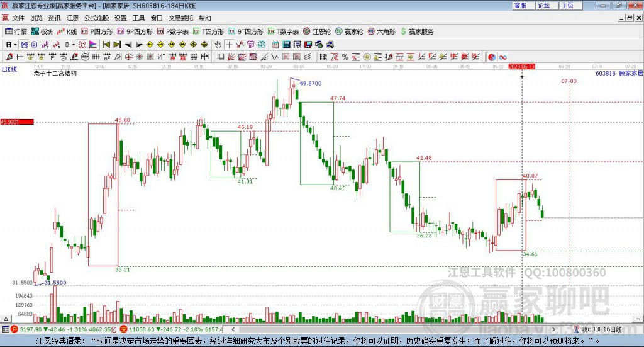Click the 603816 顾家家居 stock label
The image size is (644, 347).
[x=619, y=73]
